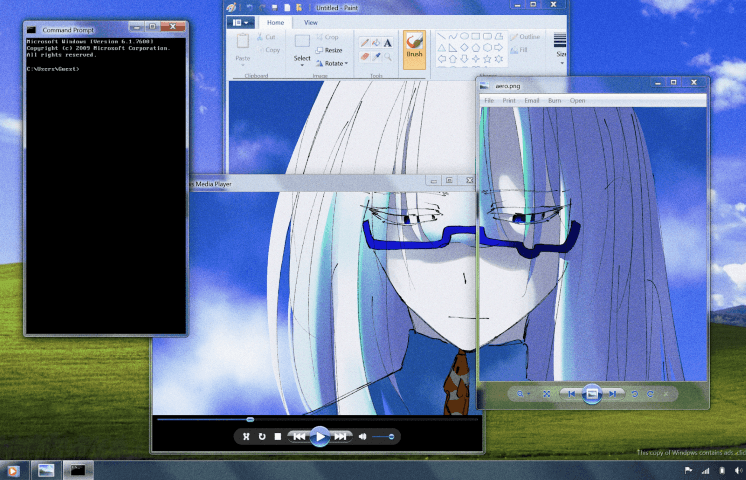
Task: Open the photo viewer taskbar button
Action: tap(46, 471)
